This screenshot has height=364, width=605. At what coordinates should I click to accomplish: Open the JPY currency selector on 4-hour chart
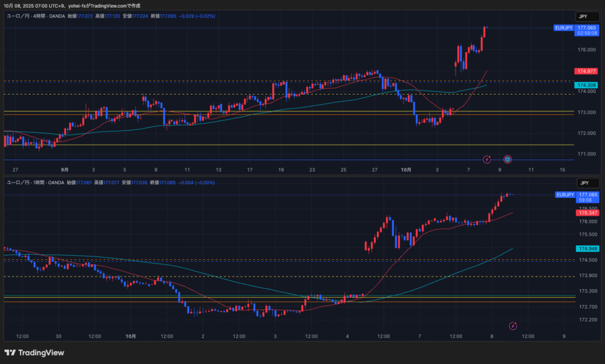584,17
